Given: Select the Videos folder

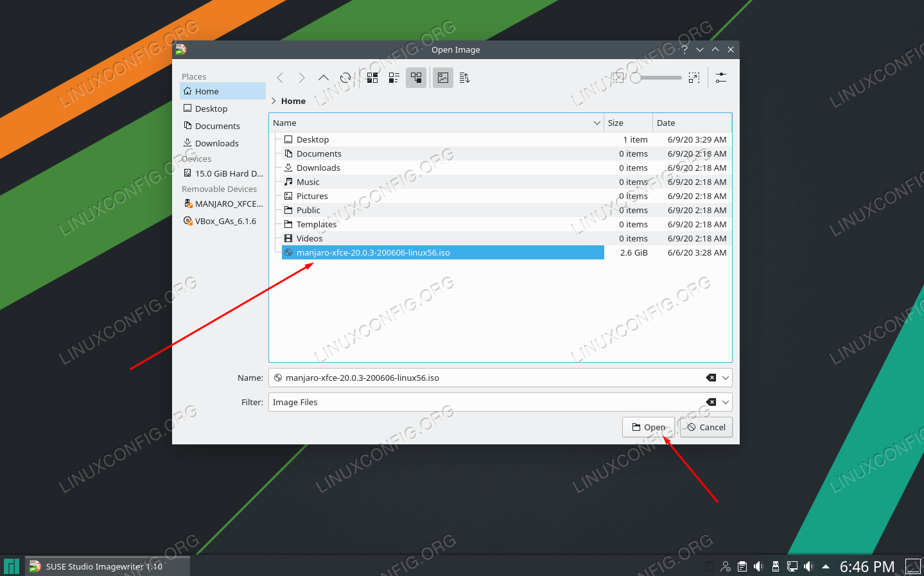Looking at the screenshot, I should 442,238.
